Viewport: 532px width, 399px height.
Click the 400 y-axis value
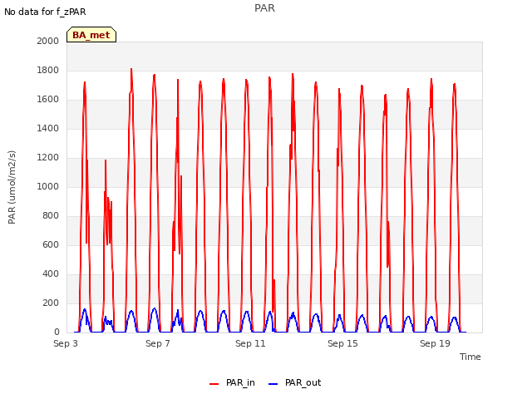[x=51, y=273]
